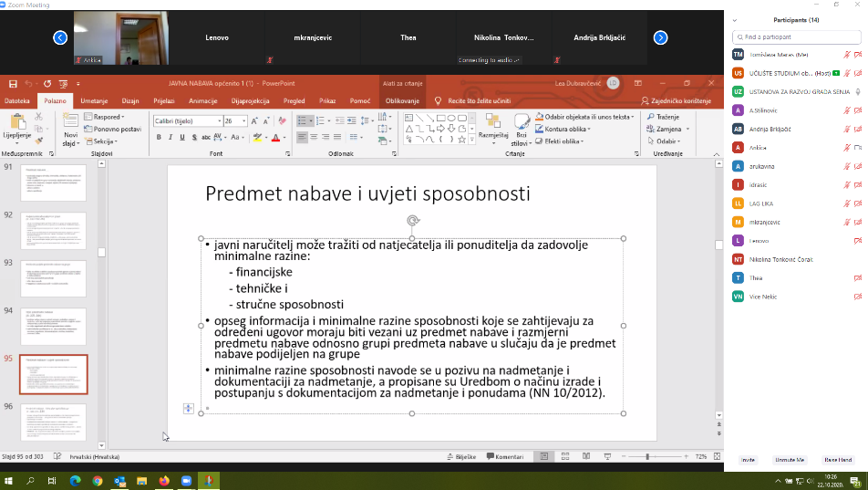868x490 pixels.
Task: Open Zoom app from Windows taskbar
Action: coord(187,480)
